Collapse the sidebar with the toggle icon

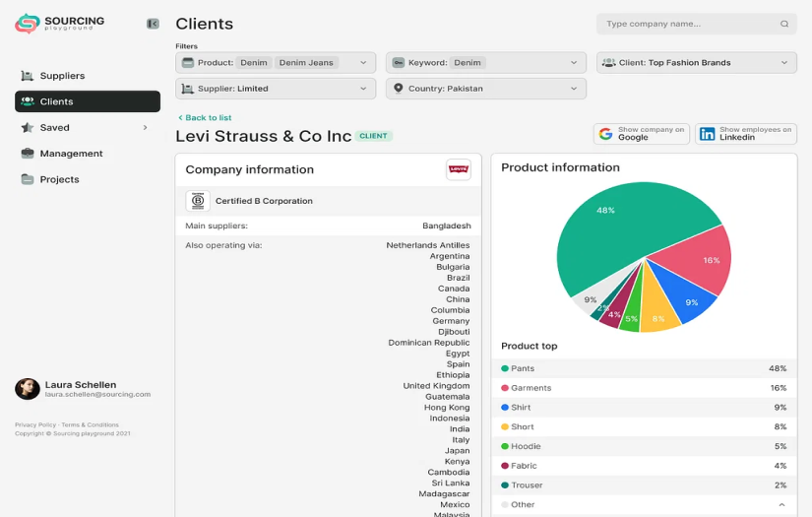point(153,24)
